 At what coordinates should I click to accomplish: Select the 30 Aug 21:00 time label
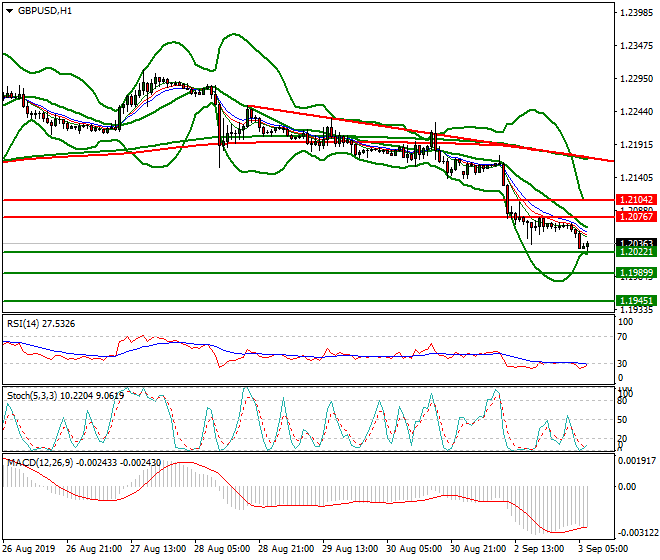coord(478,549)
